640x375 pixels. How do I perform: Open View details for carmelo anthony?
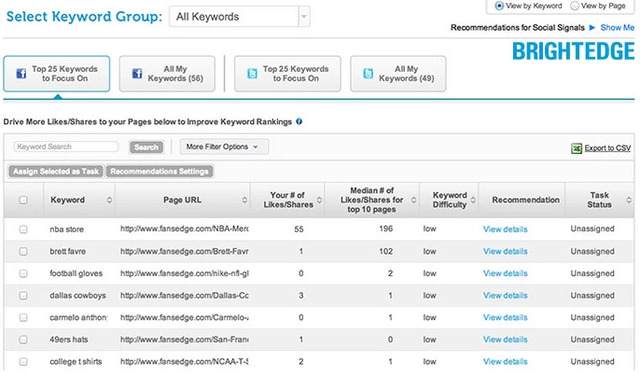coord(505,317)
